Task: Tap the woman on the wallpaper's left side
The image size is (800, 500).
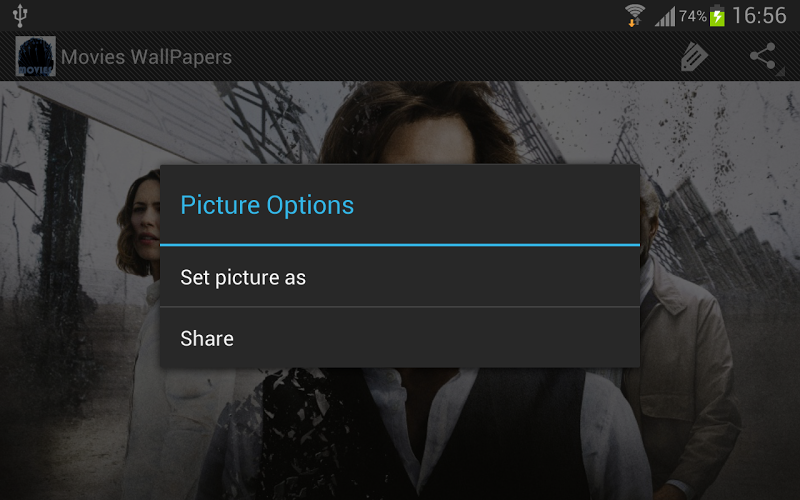Action: pos(139,225)
